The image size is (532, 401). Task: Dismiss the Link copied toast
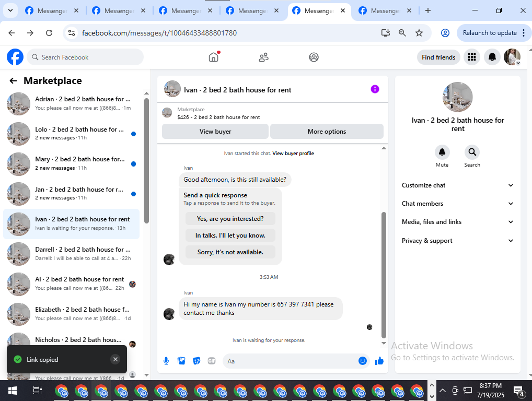pos(115,359)
